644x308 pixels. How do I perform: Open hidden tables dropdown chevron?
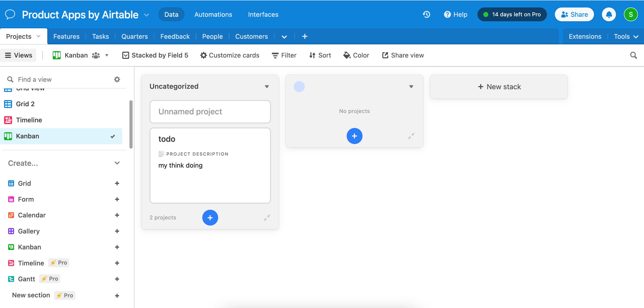coord(284,37)
